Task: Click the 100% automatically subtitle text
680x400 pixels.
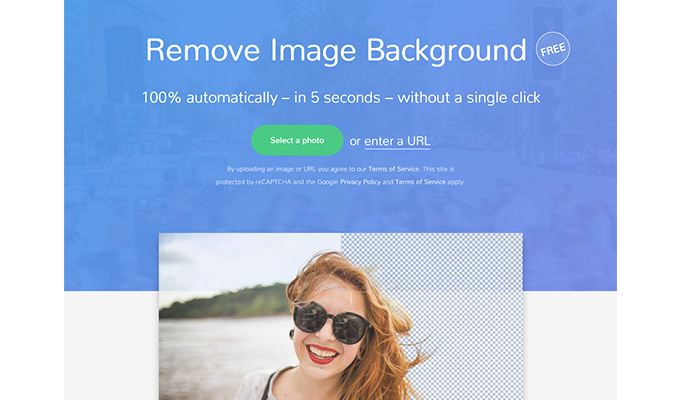Action: coord(340,98)
